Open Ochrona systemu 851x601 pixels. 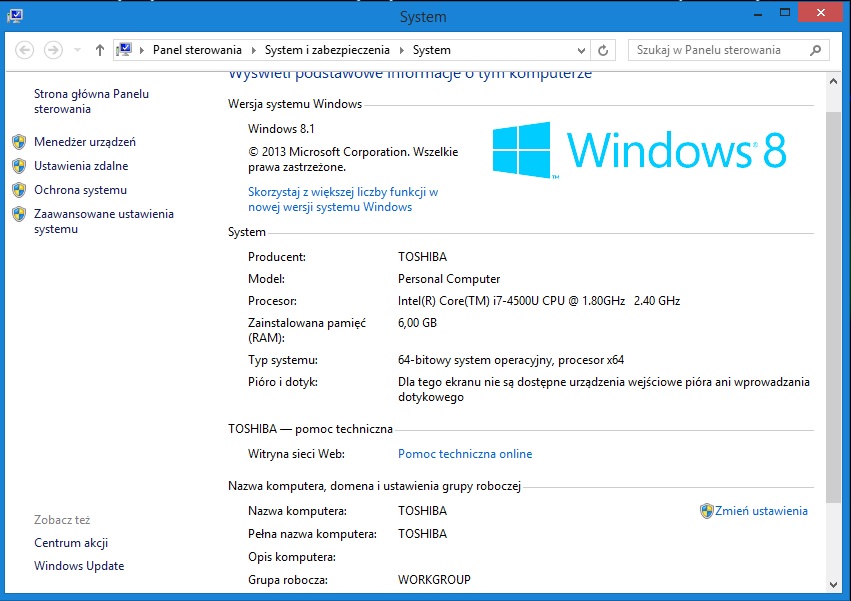click(x=80, y=190)
